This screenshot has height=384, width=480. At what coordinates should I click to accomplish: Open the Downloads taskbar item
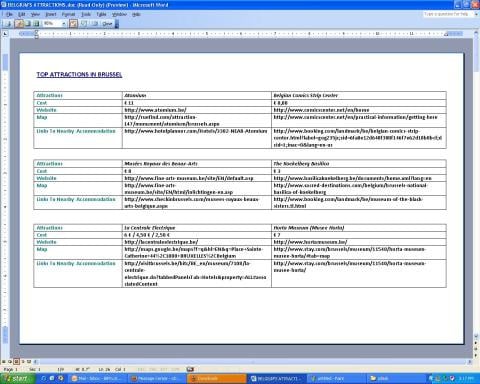point(217,379)
